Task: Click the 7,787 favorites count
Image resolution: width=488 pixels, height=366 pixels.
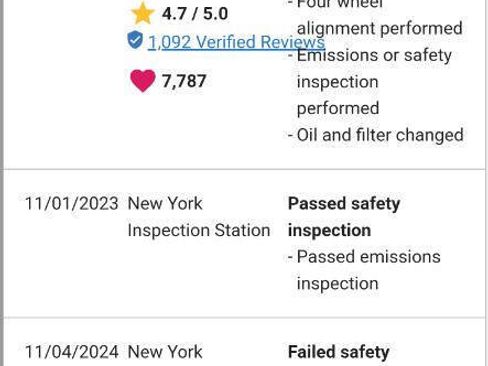Action: [184, 81]
